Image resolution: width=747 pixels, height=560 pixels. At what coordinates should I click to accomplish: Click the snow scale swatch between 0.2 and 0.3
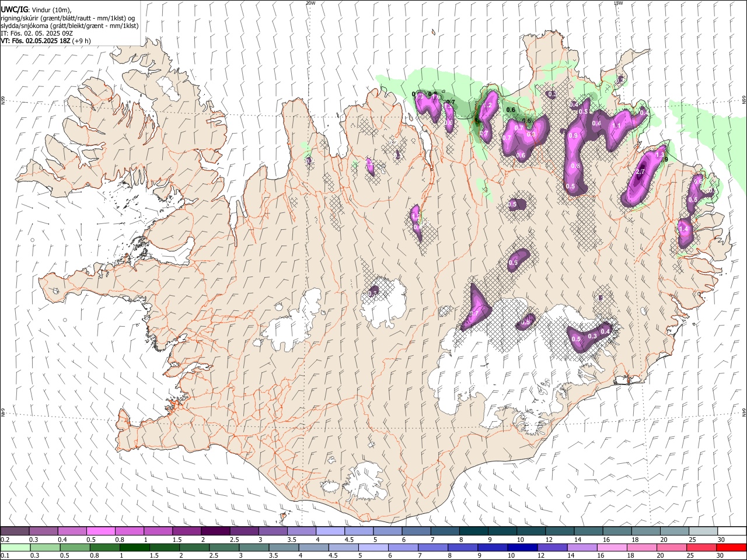pos(15,531)
